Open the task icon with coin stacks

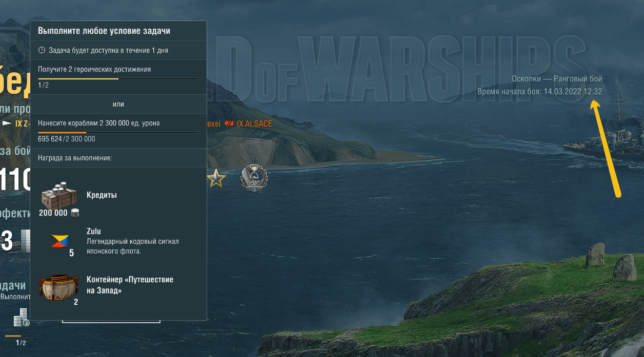[x=21, y=318]
